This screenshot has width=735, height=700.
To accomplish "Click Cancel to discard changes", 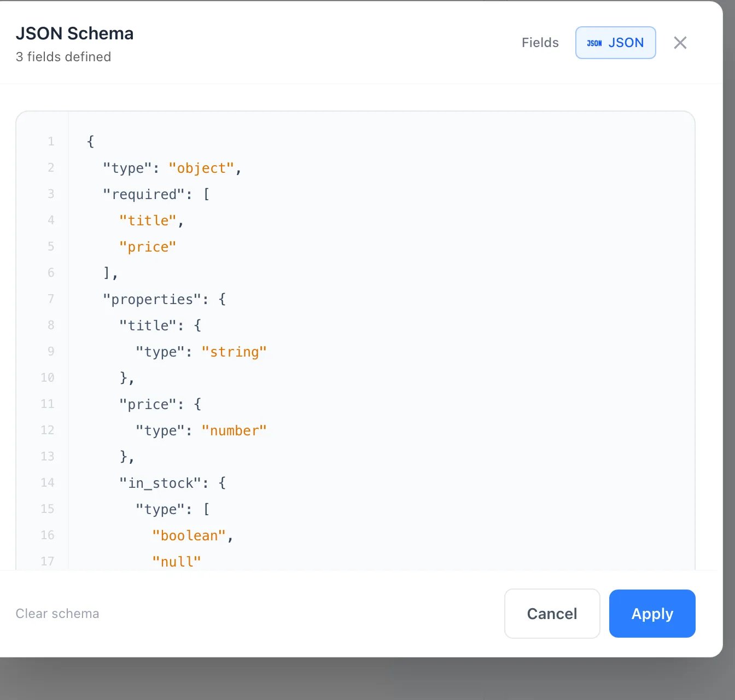I will tap(552, 614).
